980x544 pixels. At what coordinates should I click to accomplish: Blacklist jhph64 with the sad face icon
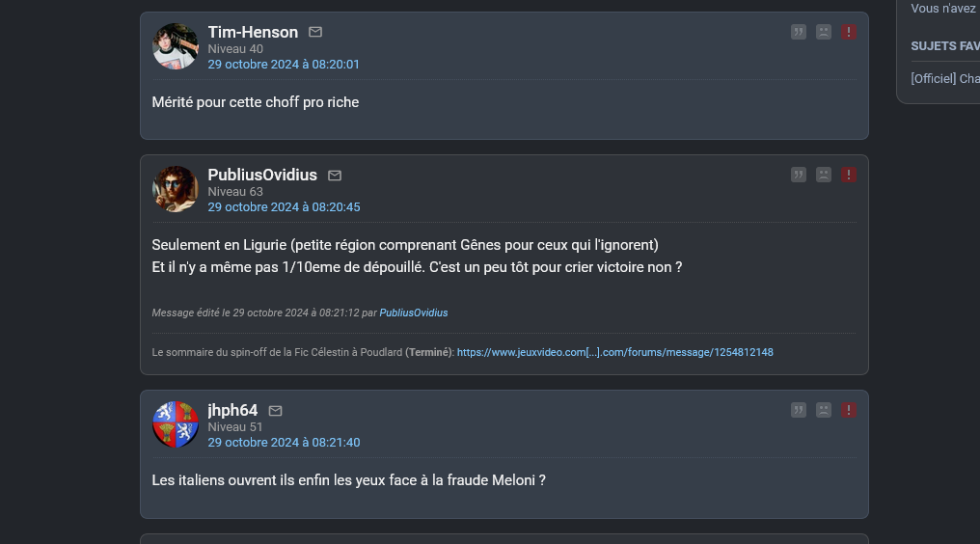pos(823,410)
